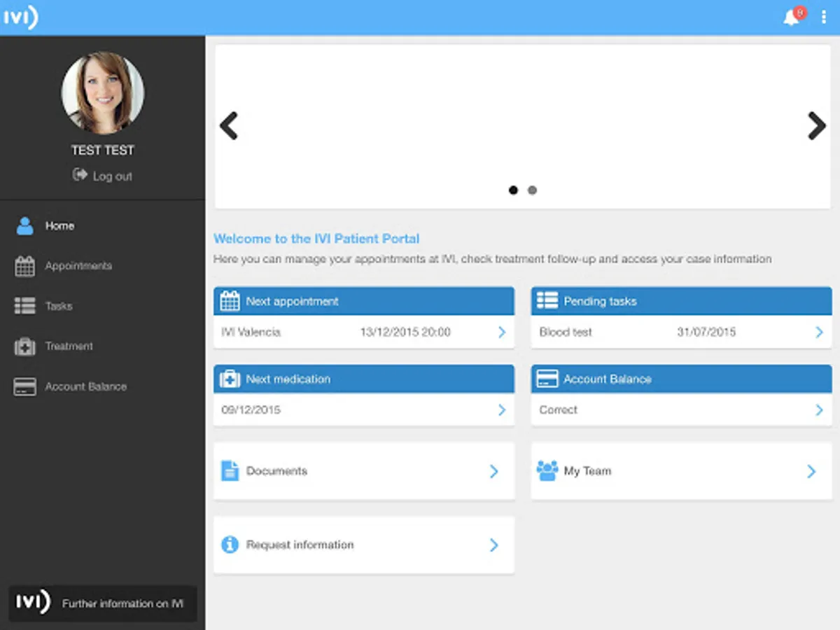Log out of the patient portal
Viewport: 840px width, 630px height.
[102, 176]
